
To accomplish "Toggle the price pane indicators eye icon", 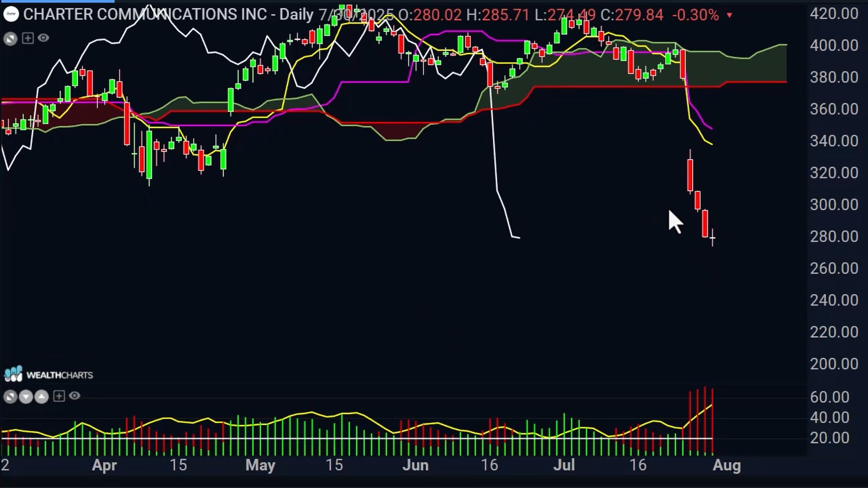I will (43, 38).
